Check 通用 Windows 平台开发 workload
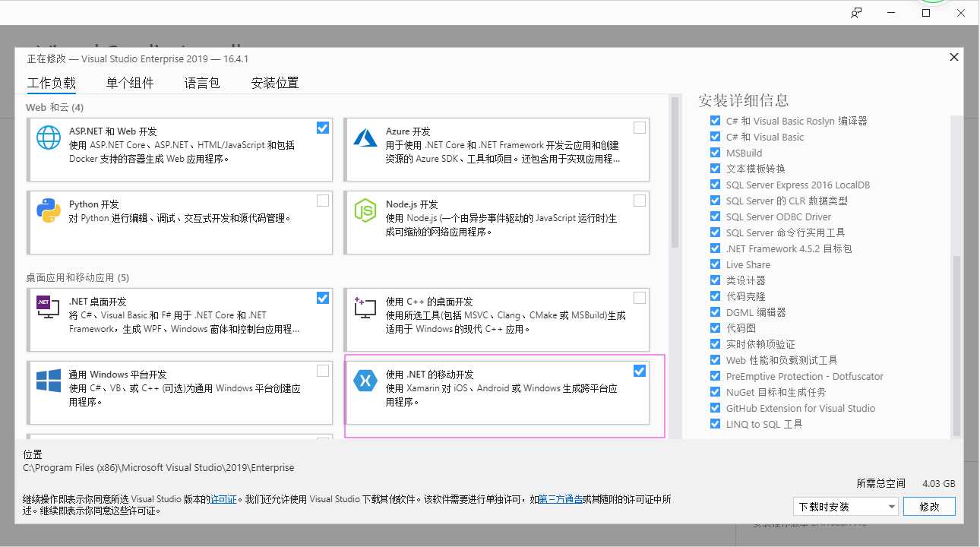980x547 pixels. 323,371
